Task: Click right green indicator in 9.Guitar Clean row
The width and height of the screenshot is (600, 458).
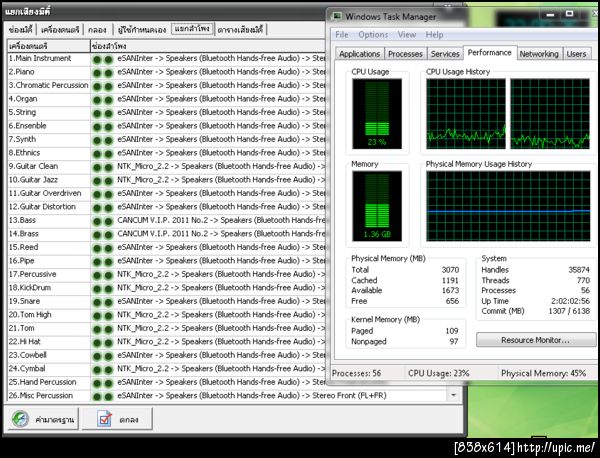Action: click(109, 167)
